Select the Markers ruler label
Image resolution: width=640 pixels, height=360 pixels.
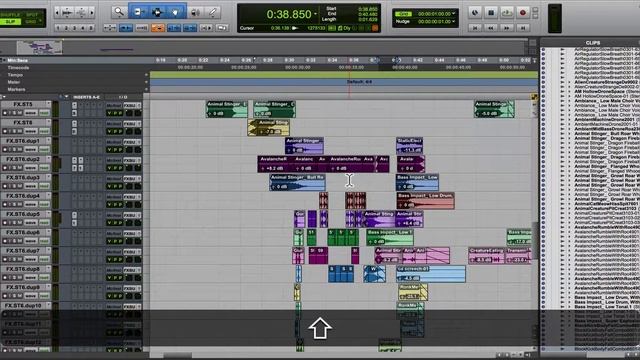pos(16,89)
